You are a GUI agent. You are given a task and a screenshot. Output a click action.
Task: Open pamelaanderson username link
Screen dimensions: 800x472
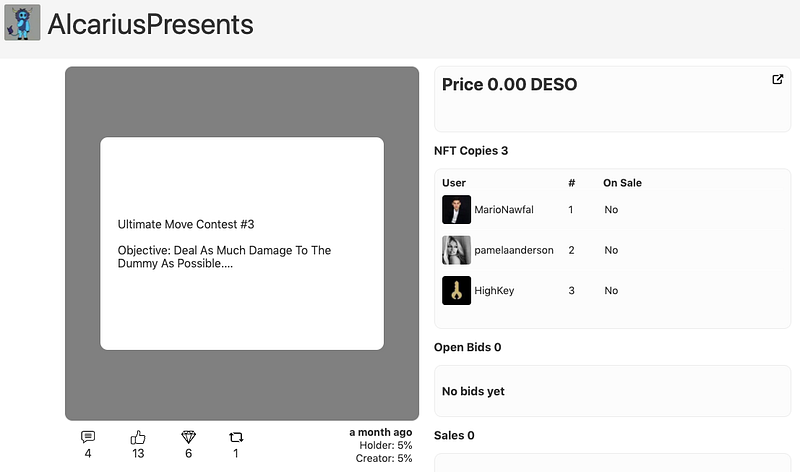pos(513,250)
